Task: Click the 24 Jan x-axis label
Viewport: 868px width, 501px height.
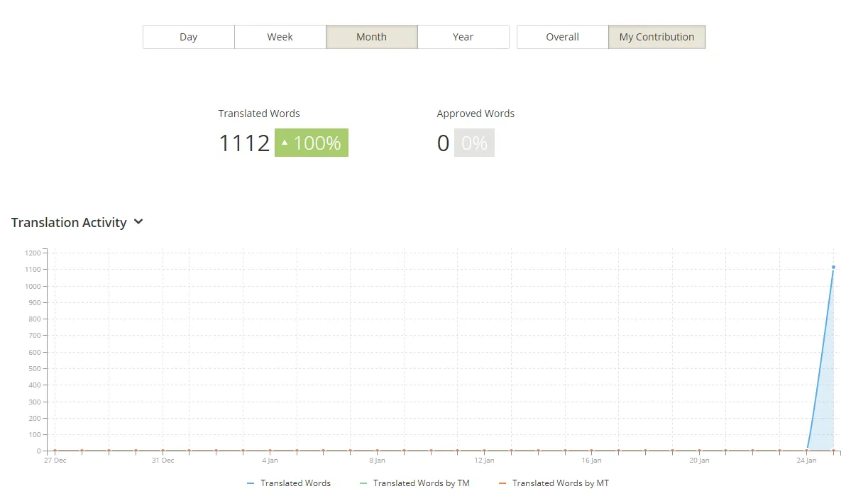Action: tap(806, 461)
